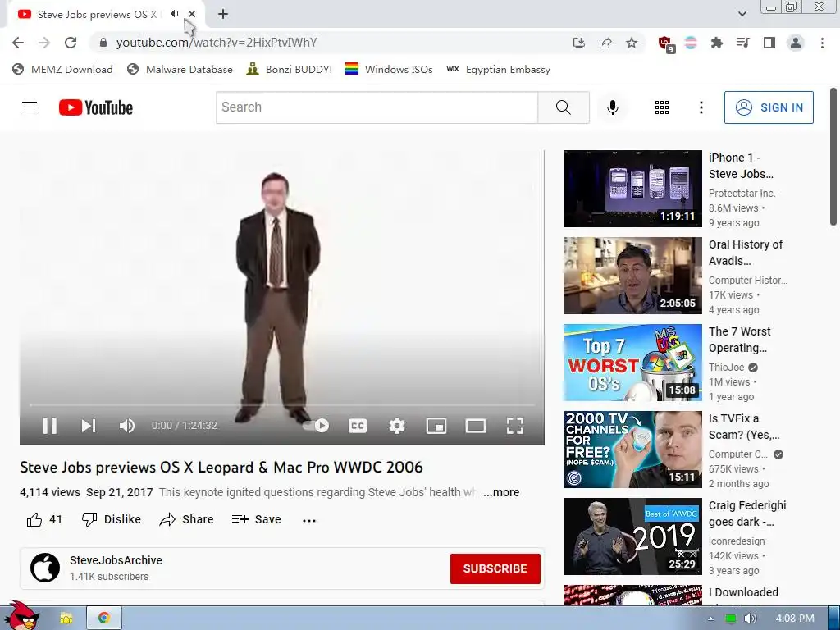
Task: Skip to the next video
Action: point(89,426)
